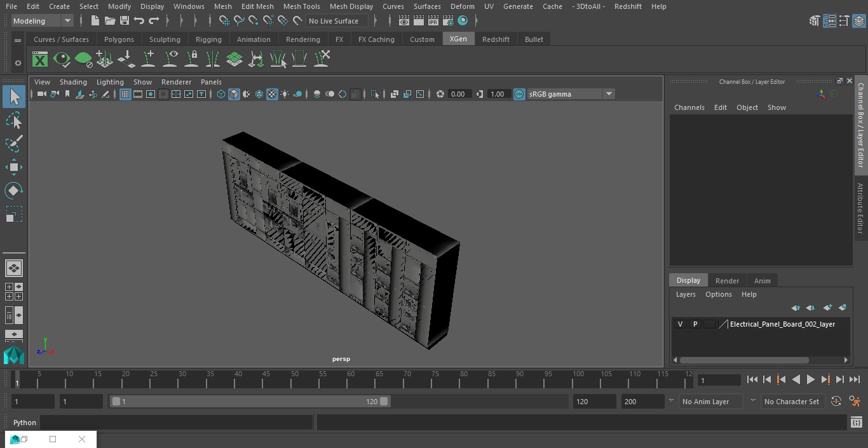Toggle isolate select icon
Screen dimensions: 868x448
tap(375, 94)
